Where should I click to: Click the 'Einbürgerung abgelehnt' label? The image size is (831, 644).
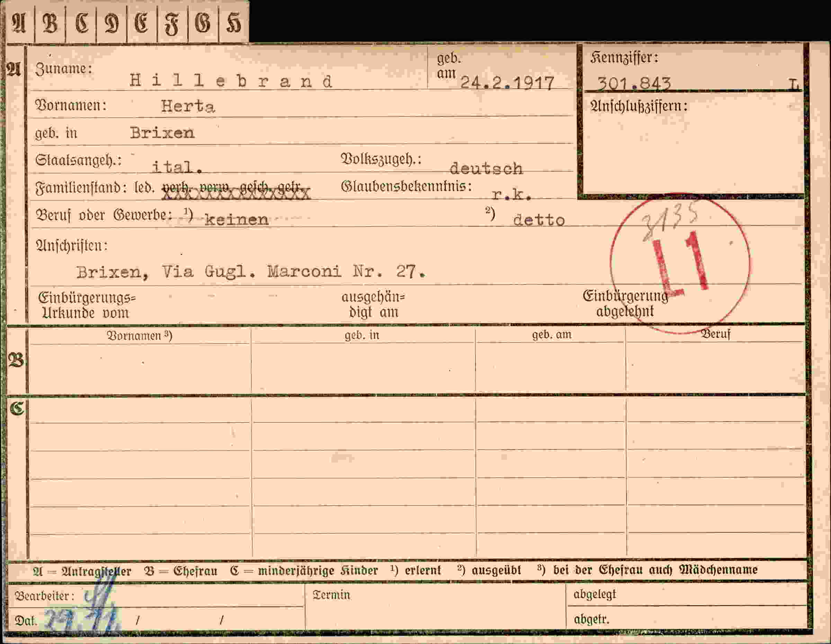625,303
